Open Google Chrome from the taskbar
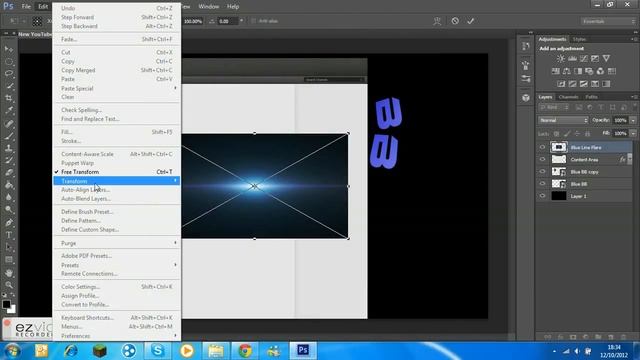The width and height of the screenshot is (640, 360). click(x=245, y=351)
